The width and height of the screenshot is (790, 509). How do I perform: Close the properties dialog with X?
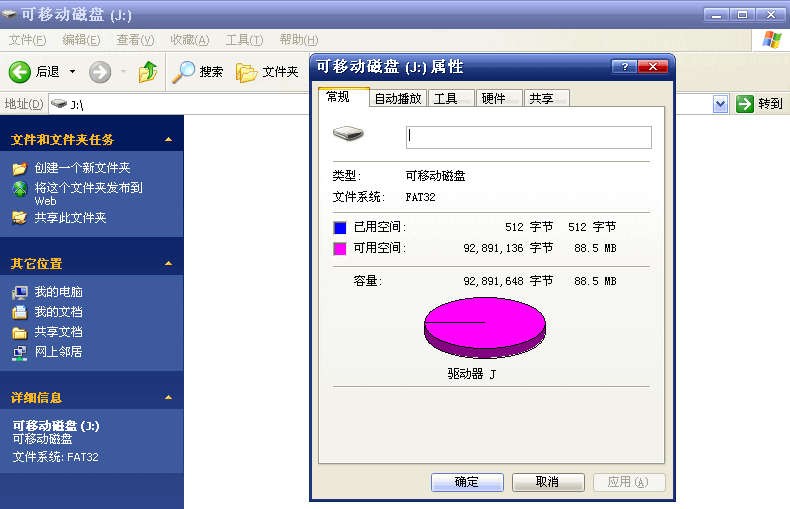pyautogui.click(x=652, y=67)
